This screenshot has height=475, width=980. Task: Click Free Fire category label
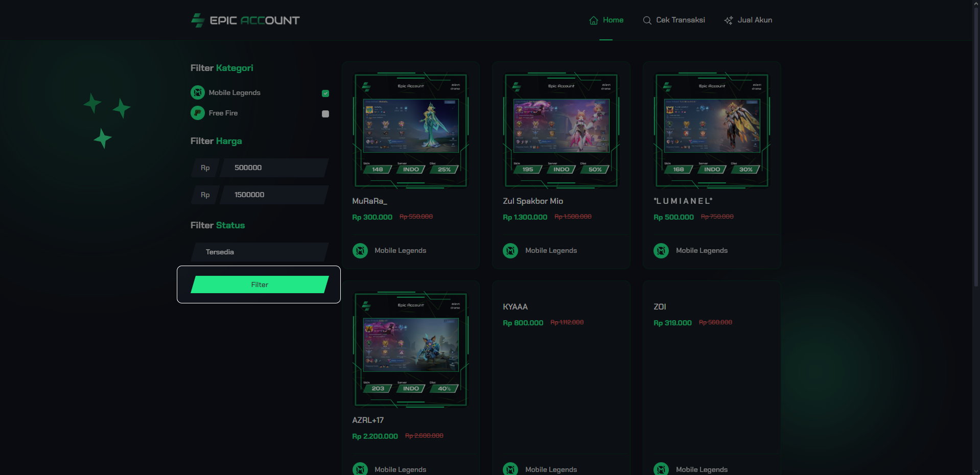coord(223,113)
